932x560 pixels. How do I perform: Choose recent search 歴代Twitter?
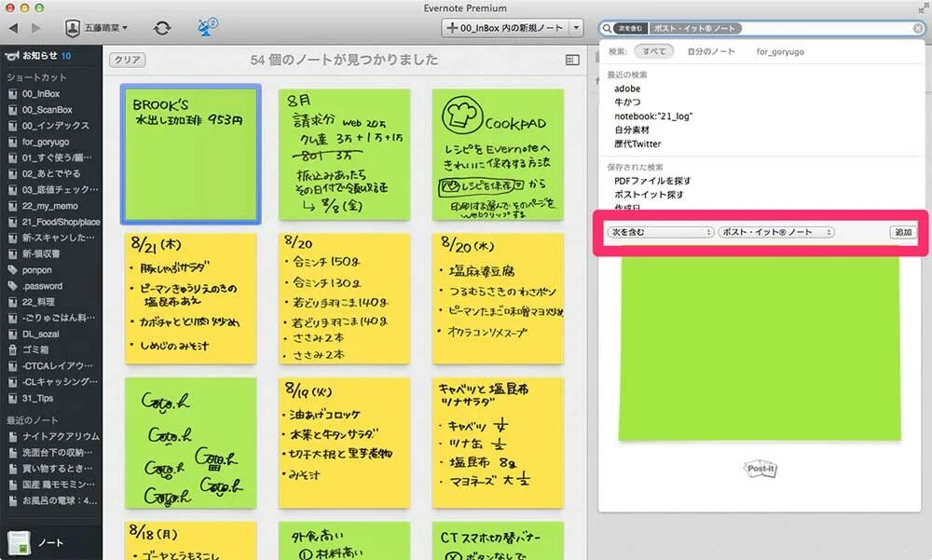(x=637, y=143)
